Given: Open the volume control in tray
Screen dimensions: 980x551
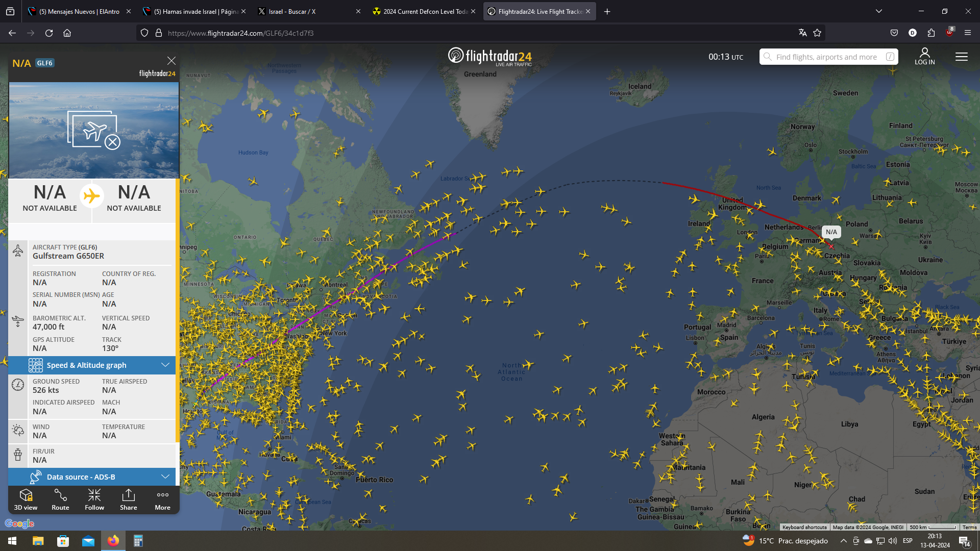Looking at the screenshot, I should (x=893, y=541).
